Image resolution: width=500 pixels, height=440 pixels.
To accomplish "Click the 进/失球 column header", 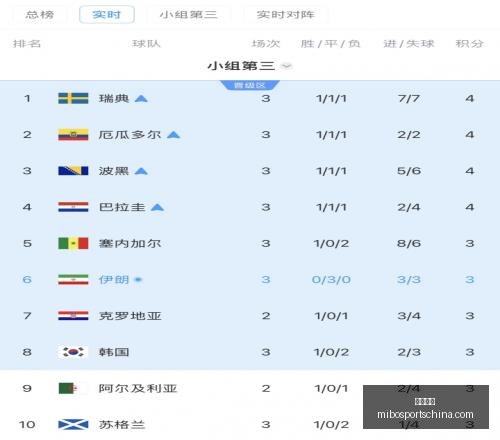I will 409,44.
